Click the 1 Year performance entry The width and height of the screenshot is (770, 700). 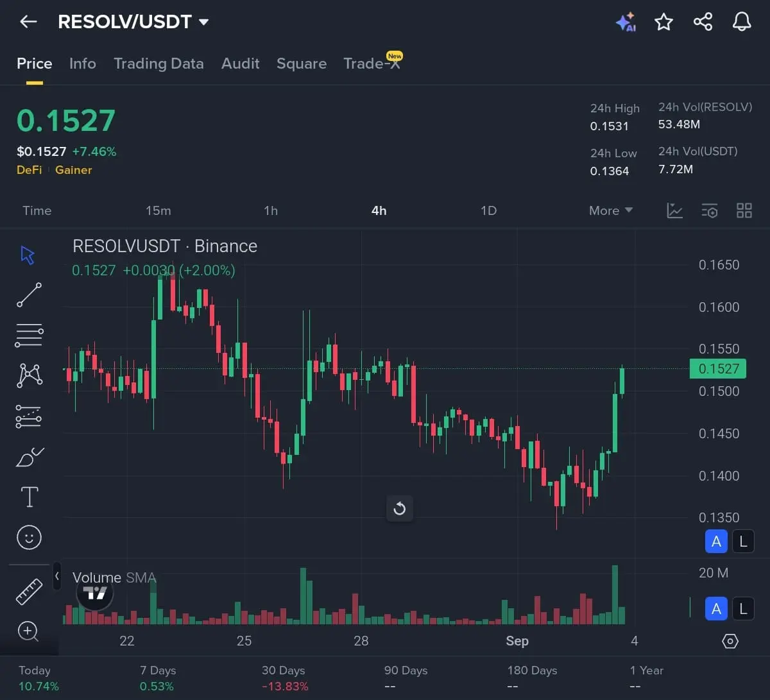click(646, 678)
